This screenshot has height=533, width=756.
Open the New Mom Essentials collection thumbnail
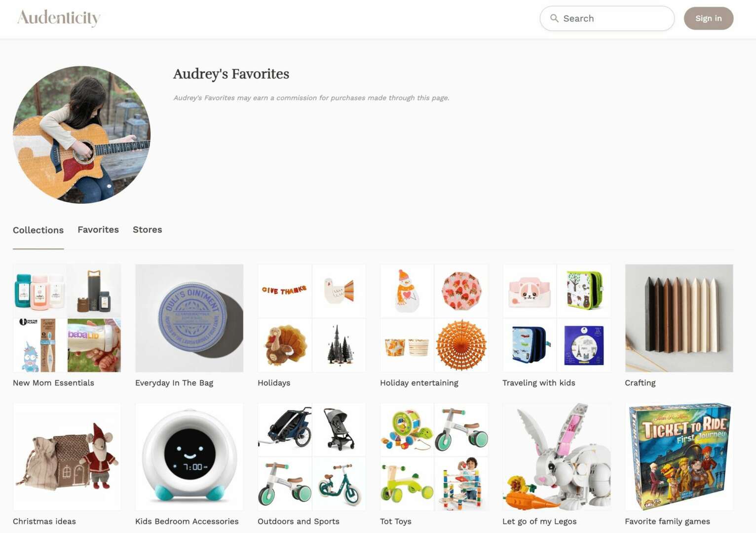point(67,318)
